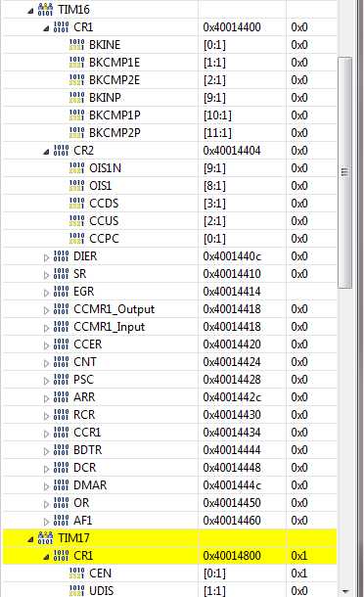Click the BKINP bitfield icon

tap(76, 98)
